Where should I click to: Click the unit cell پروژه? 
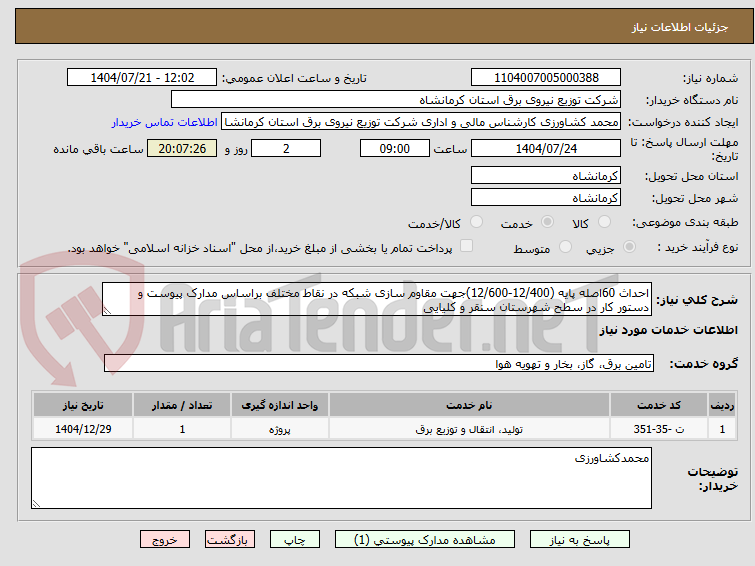(280, 429)
